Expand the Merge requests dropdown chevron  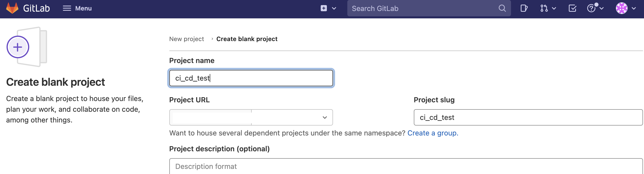tap(554, 8)
